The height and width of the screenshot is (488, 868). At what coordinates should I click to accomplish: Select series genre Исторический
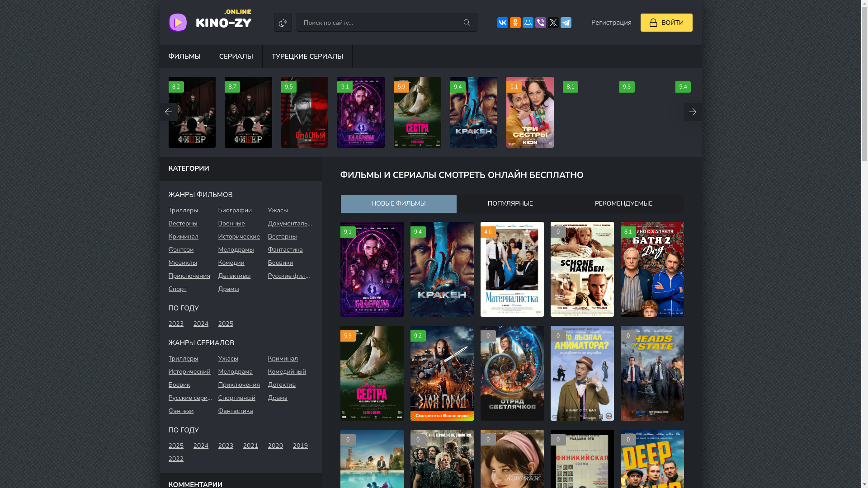(x=189, y=372)
